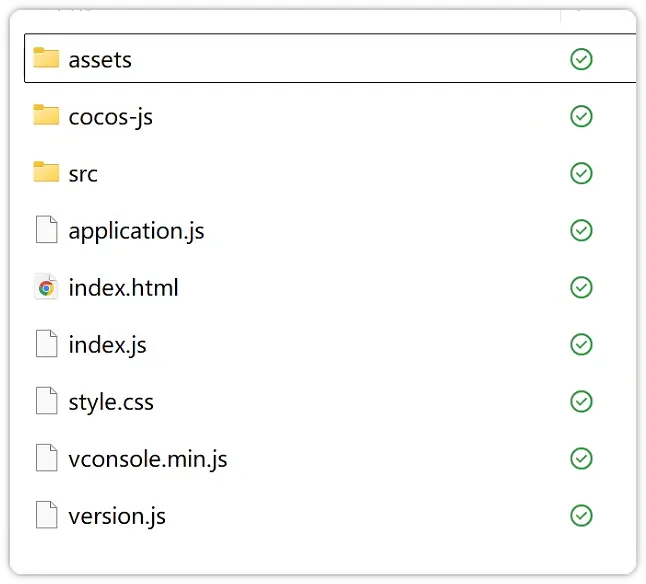Click the cocos-js folder icon
The width and height of the screenshot is (646, 584).
[x=46, y=115]
